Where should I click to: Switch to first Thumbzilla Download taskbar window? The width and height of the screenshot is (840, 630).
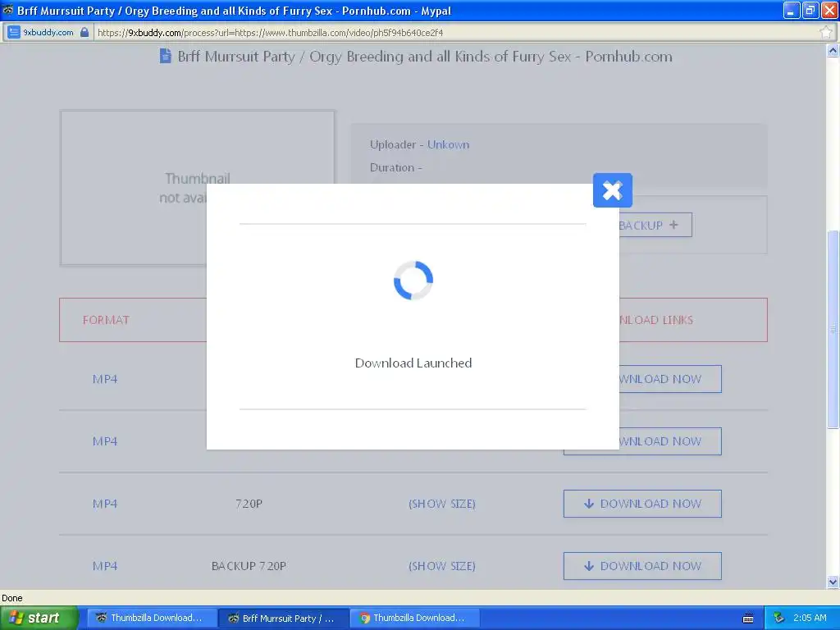point(152,618)
